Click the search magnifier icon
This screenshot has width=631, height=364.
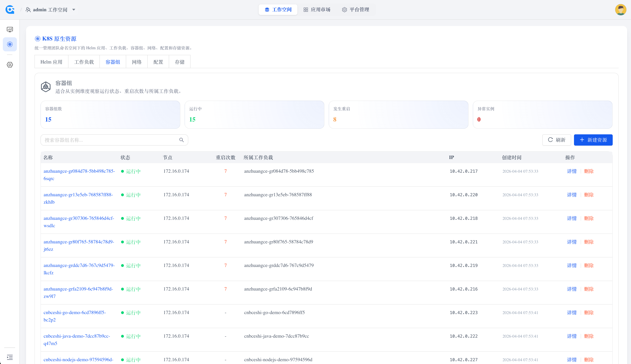pos(181,140)
